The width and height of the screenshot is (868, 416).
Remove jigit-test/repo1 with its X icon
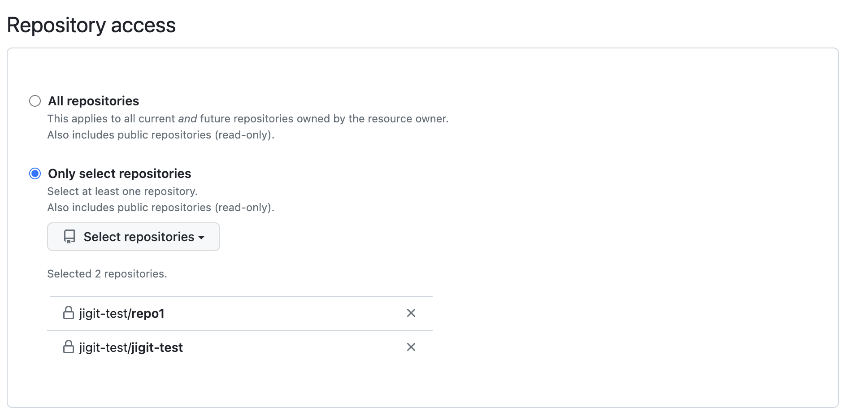(x=411, y=313)
